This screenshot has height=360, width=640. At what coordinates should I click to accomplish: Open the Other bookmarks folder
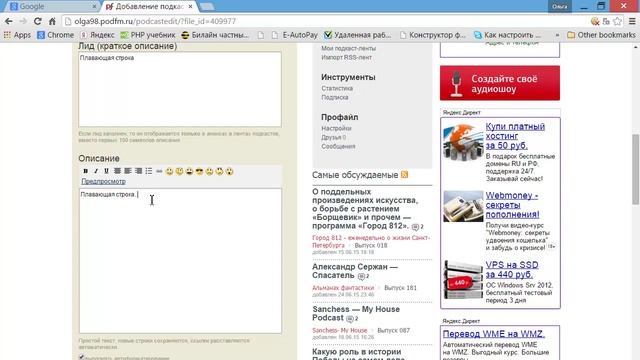pyautogui.click(x=601, y=35)
